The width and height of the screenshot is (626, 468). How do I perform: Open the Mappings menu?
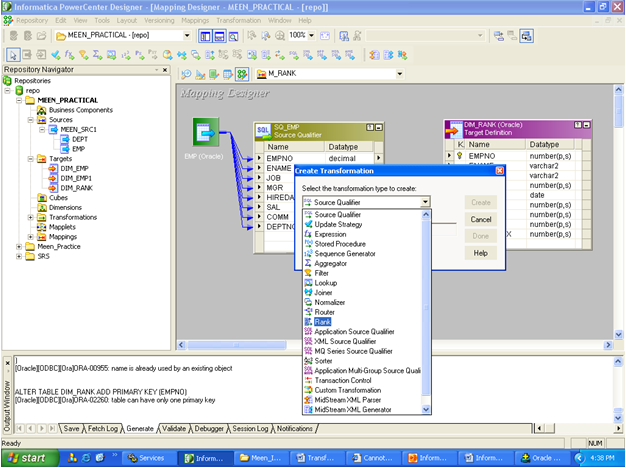[195, 20]
